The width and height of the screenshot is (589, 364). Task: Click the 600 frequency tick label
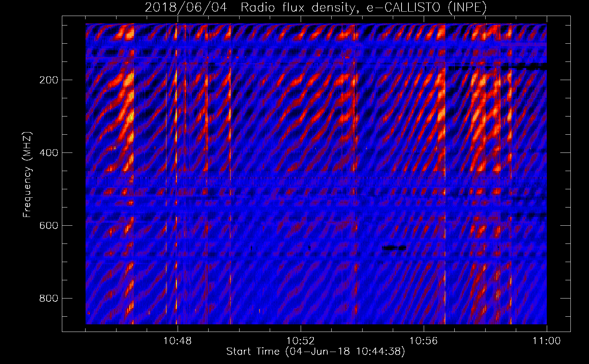coord(49,226)
